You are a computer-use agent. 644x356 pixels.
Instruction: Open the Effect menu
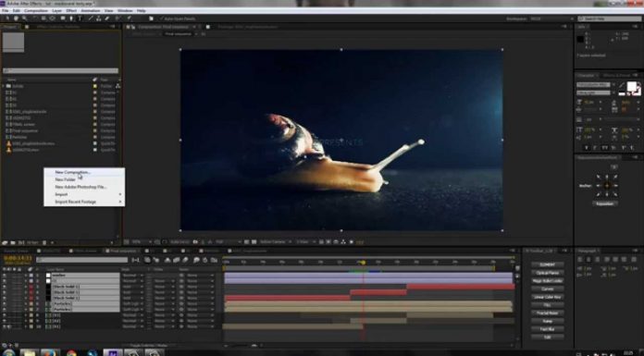pyautogui.click(x=71, y=10)
